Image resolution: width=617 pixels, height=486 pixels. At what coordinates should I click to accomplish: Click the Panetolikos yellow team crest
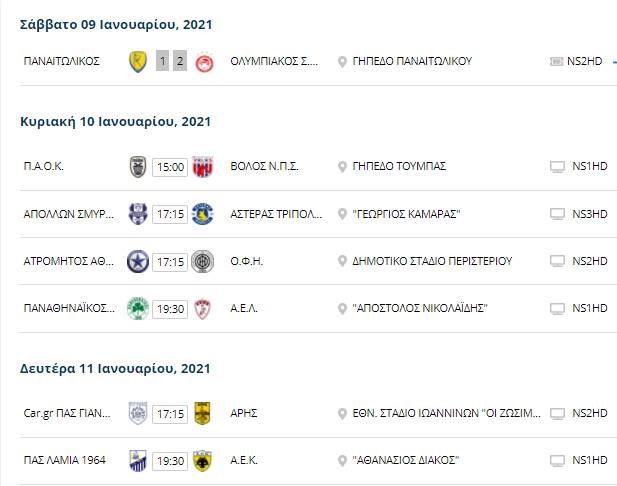[138, 61]
